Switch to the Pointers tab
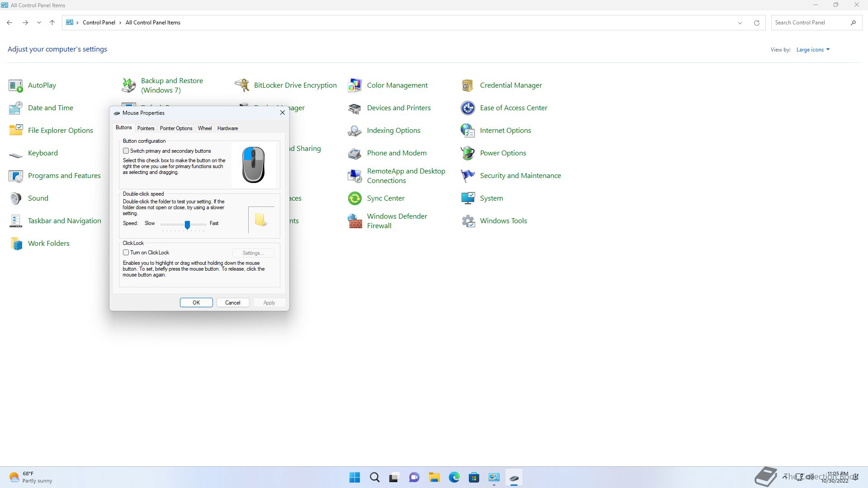 coord(146,128)
